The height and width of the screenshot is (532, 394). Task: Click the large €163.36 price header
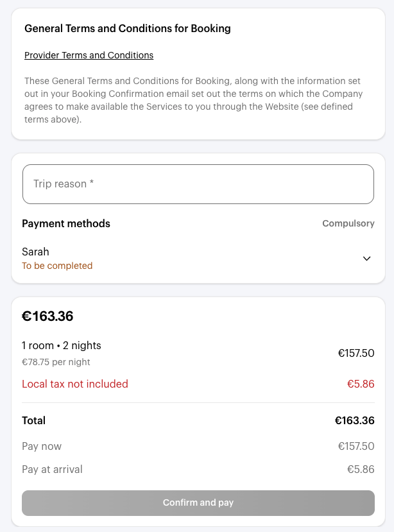tap(47, 316)
